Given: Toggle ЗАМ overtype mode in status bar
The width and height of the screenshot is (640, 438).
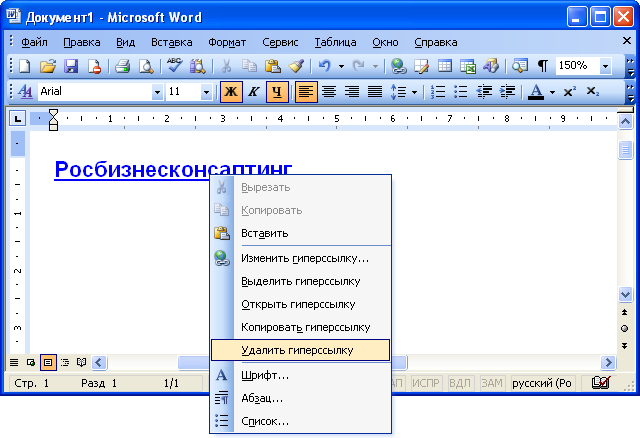Looking at the screenshot, I should 492,383.
